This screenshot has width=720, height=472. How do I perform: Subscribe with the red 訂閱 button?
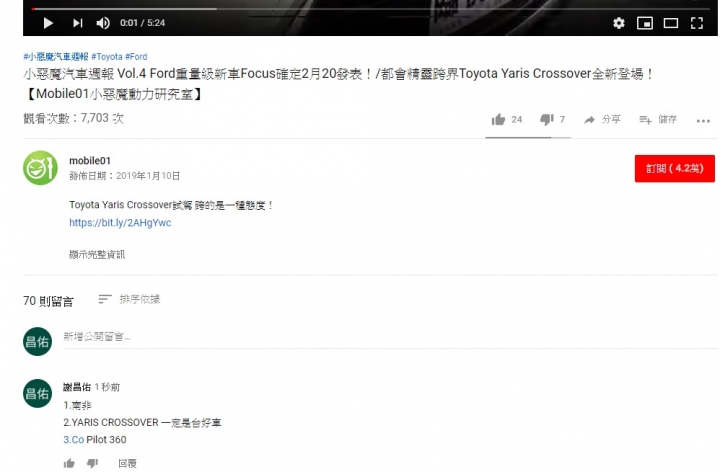point(675,169)
